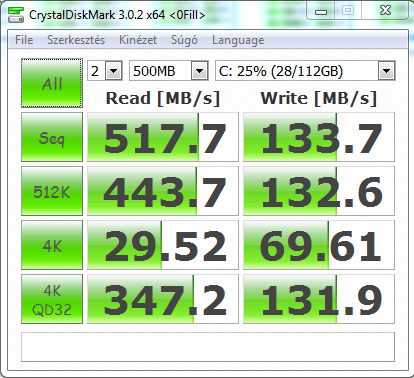Start the 4K QD32 benchmark
Screen dimensions: 414x378
point(52,299)
